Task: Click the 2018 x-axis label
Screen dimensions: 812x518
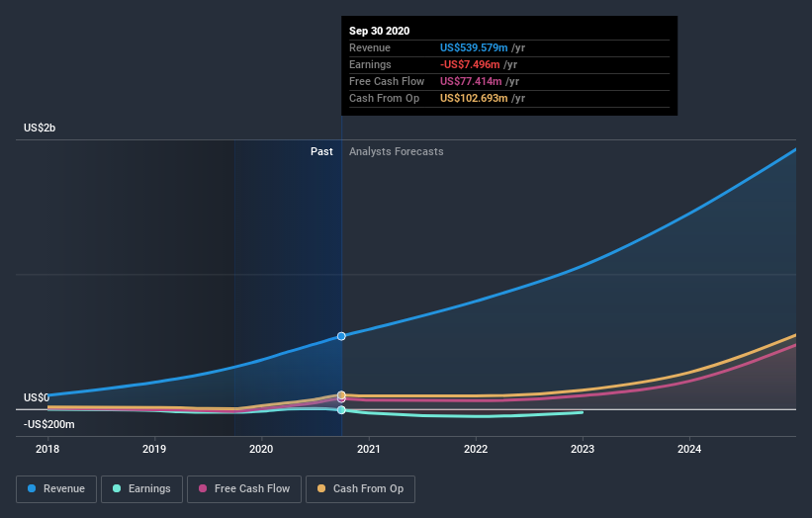Action: (x=47, y=449)
